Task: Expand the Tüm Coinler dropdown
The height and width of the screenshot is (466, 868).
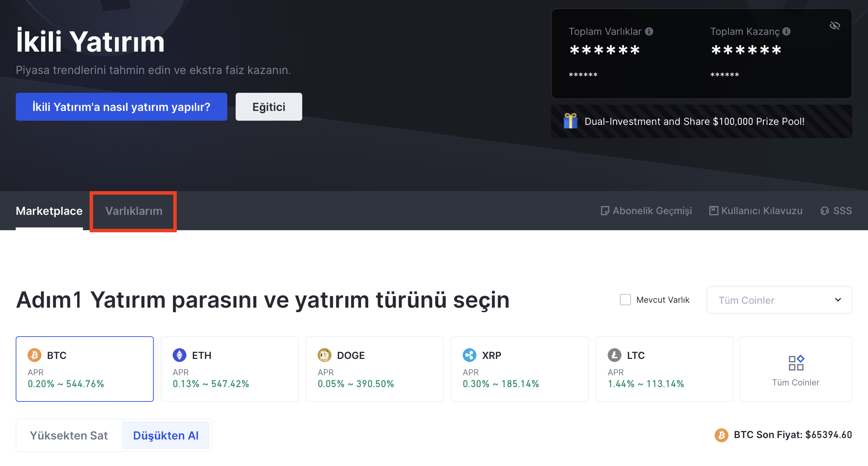Action: 767,300
